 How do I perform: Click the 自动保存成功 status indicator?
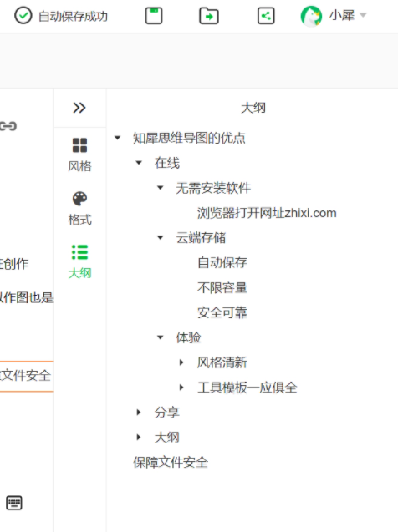click(x=61, y=16)
